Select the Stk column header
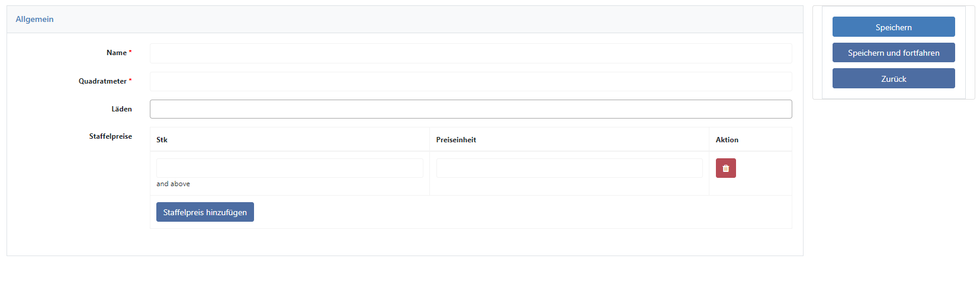This screenshot has height=281, width=980. point(162,140)
